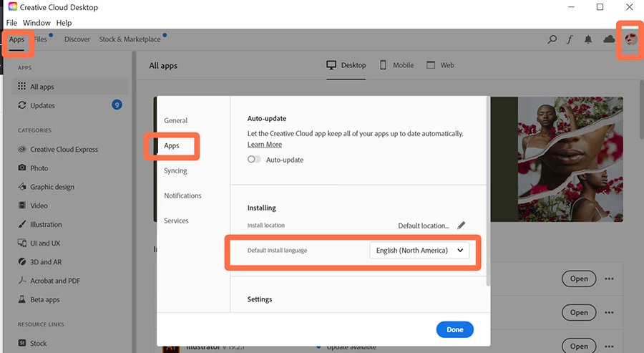Open the cloud sync status icon
The image size is (644, 353).
tap(609, 39)
